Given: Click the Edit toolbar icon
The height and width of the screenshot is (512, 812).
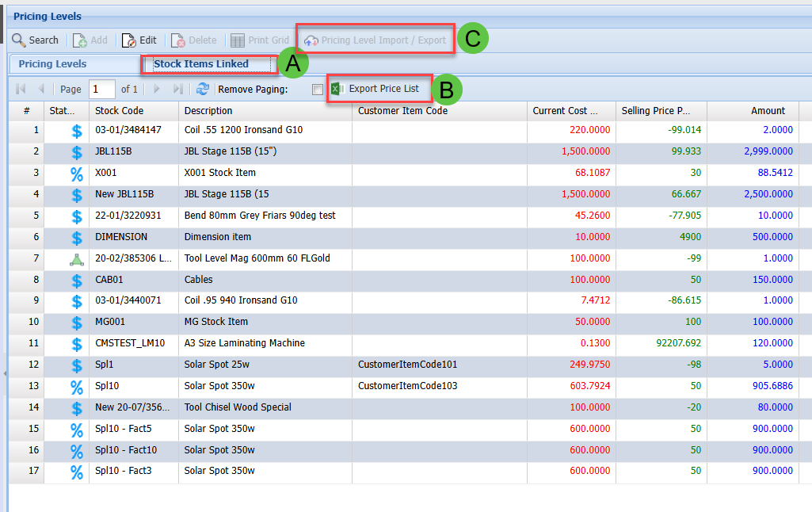Looking at the screenshot, I should click(x=129, y=40).
